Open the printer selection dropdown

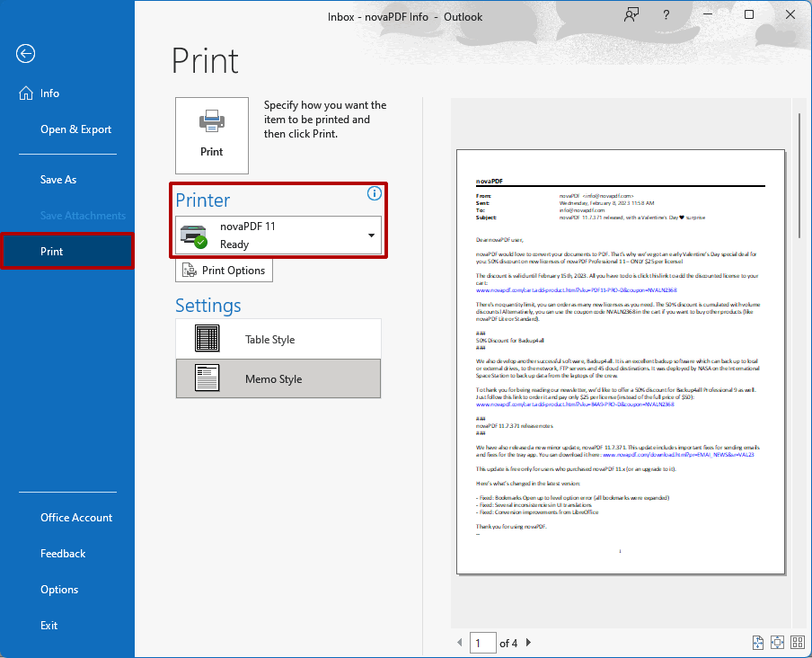click(x=371, y=237)
